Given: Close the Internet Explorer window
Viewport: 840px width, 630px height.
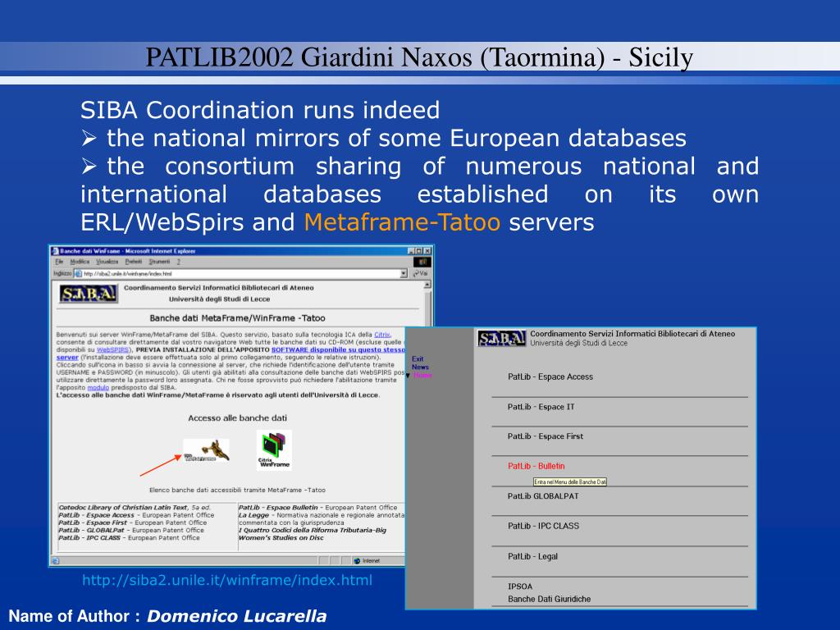Looking at the screenshot, I should tap(427, 251).
